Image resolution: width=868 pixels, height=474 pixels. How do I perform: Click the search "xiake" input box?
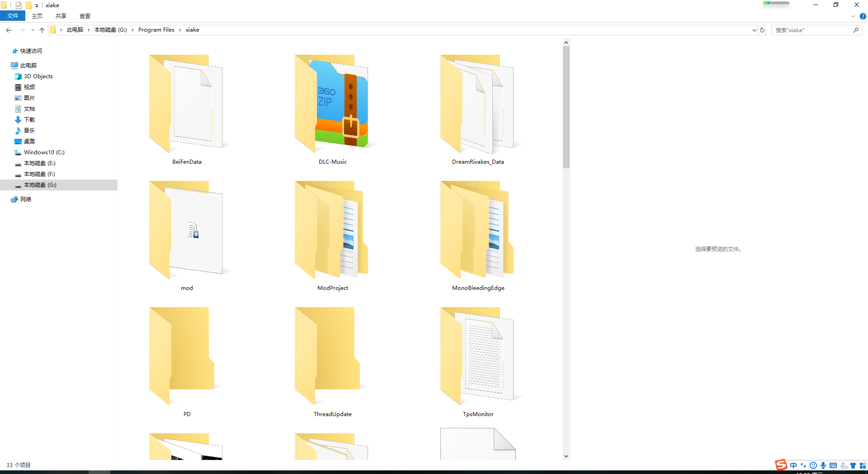click(811, 30)
